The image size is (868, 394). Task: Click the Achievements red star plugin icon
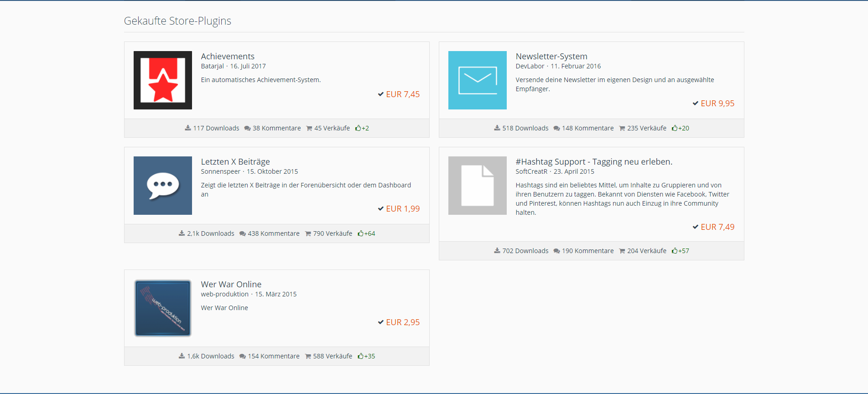click(162, 80)
